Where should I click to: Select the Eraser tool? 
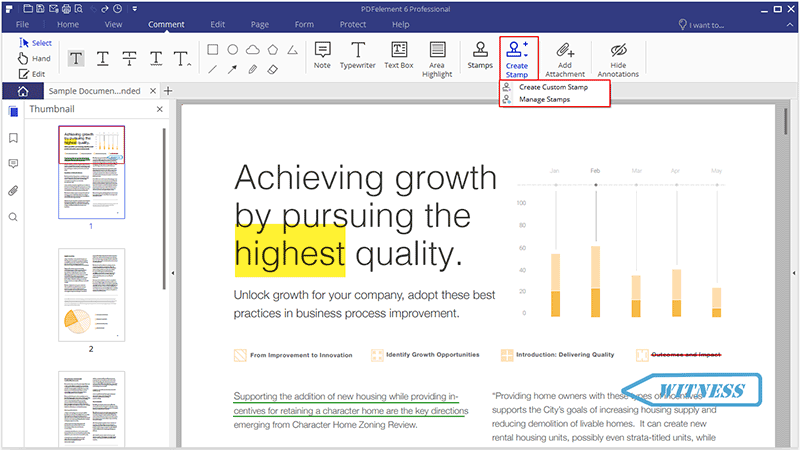pos(273,69)
